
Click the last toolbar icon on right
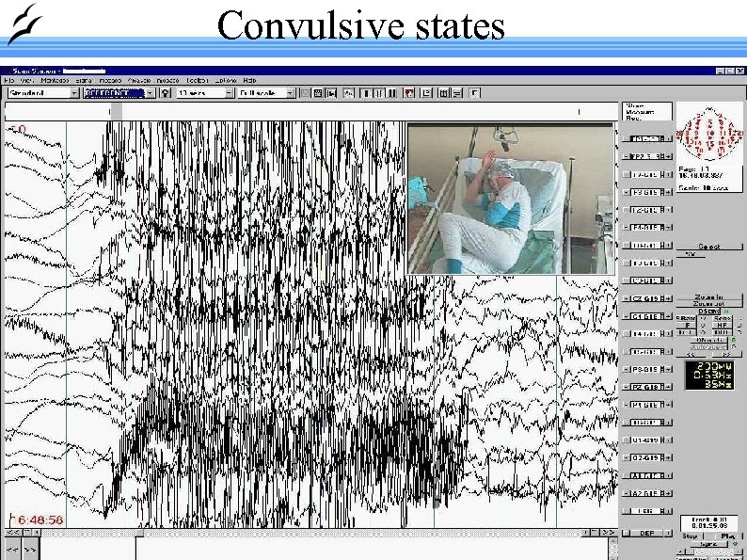pyautogui.click(x=474, y=93)
